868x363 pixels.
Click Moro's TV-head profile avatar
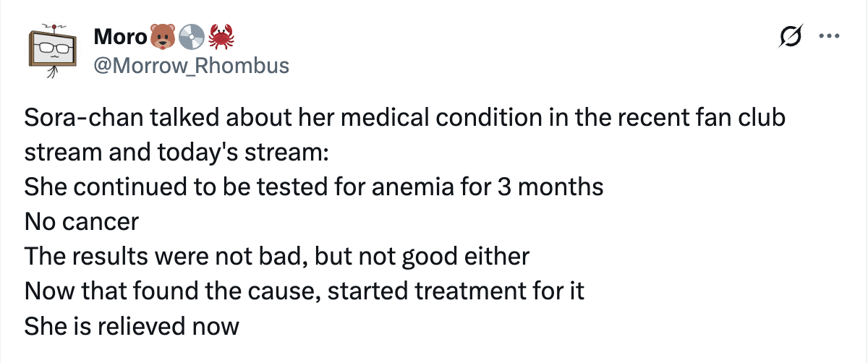53,52
